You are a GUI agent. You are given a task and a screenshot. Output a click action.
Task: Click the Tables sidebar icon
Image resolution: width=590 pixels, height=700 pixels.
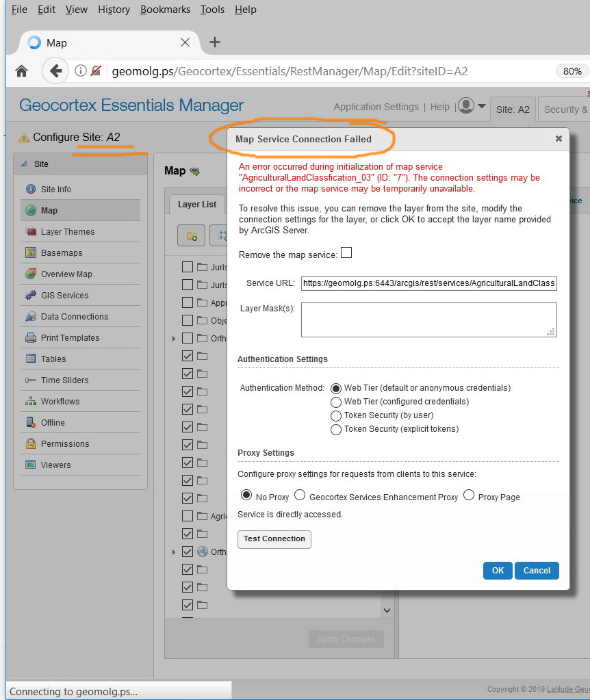[x=31, y=359]
